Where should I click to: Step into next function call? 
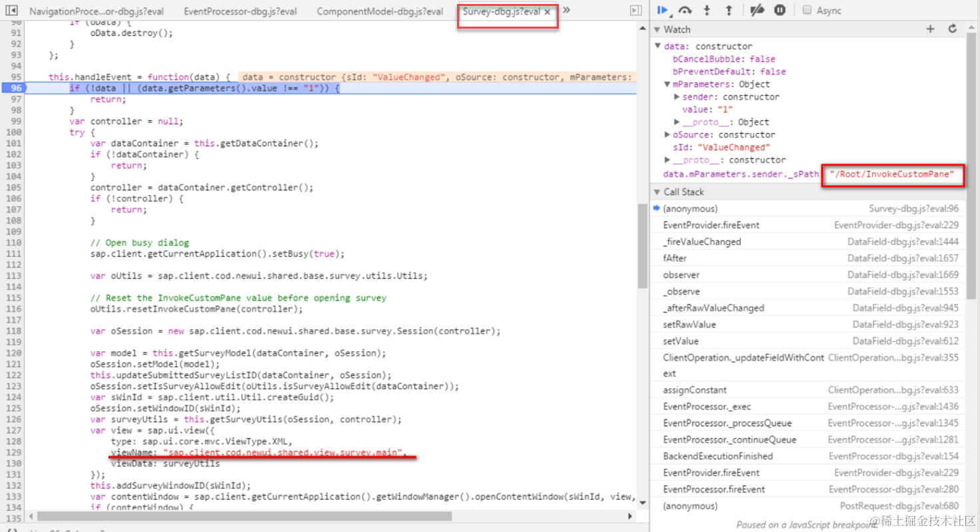(x=707, y=10)
